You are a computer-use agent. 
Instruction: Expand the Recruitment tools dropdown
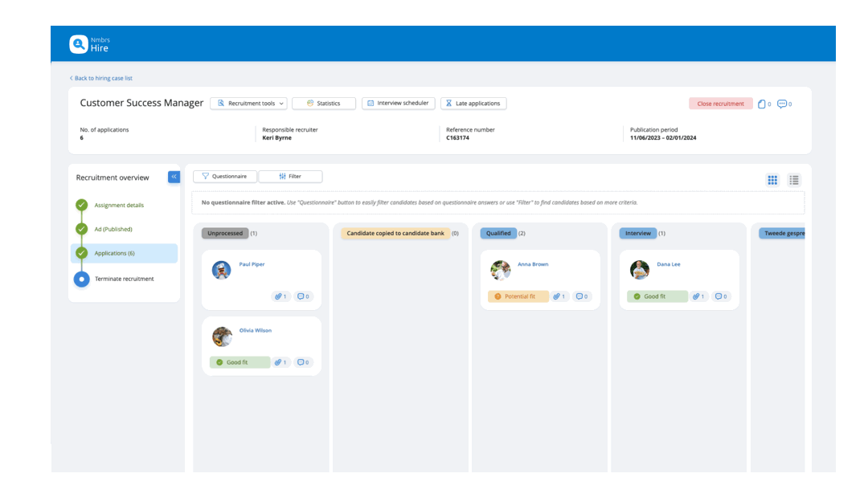pyautogui.click(x=252, y=104)
